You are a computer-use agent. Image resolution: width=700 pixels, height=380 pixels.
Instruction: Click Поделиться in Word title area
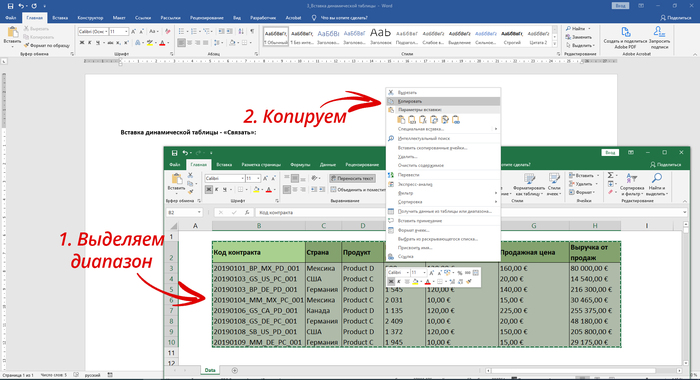pyautogui.click(x=675, y=18)
